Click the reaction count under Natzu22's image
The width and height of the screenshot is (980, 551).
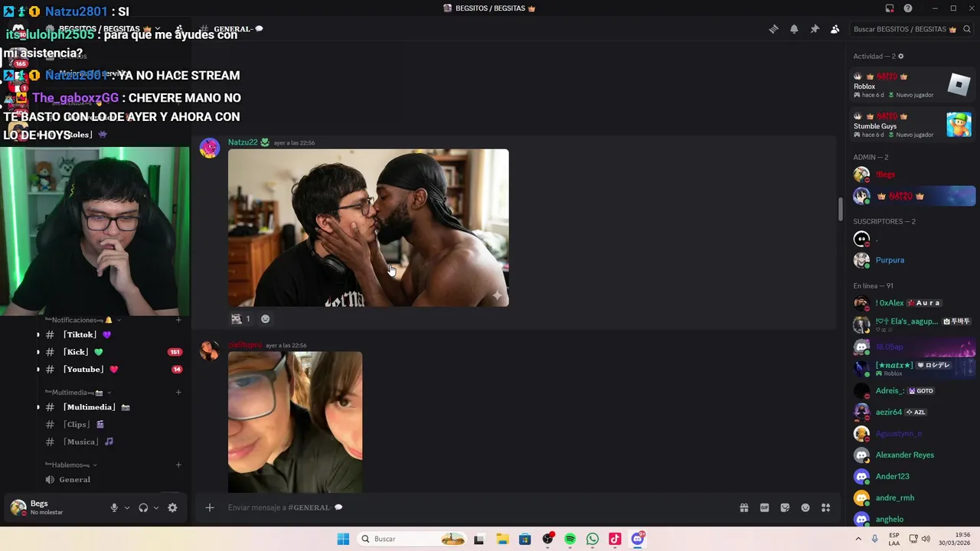tap(241, 319)
